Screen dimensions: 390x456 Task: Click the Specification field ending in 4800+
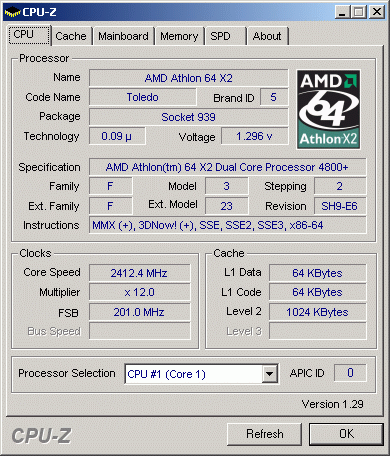pos(227,167)
